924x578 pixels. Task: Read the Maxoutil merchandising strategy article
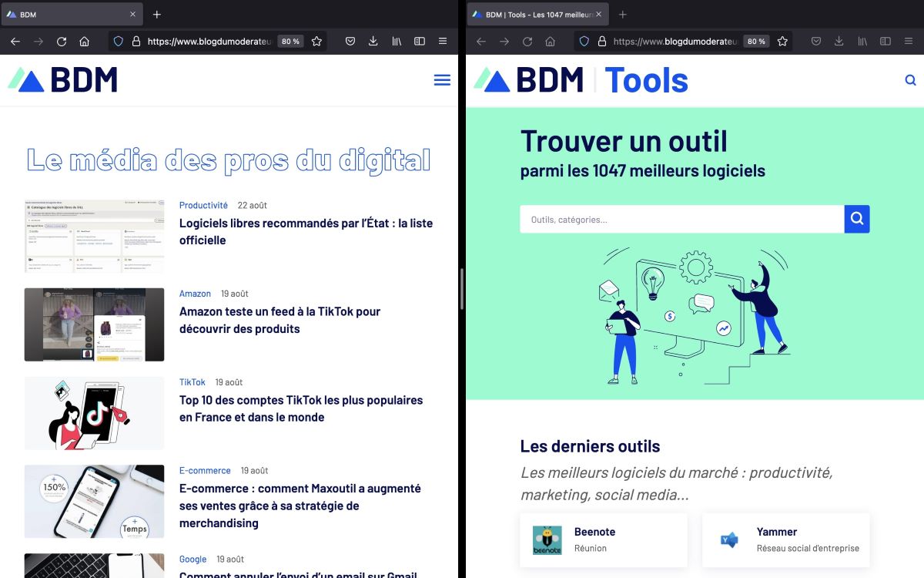(x=300, y=506)
